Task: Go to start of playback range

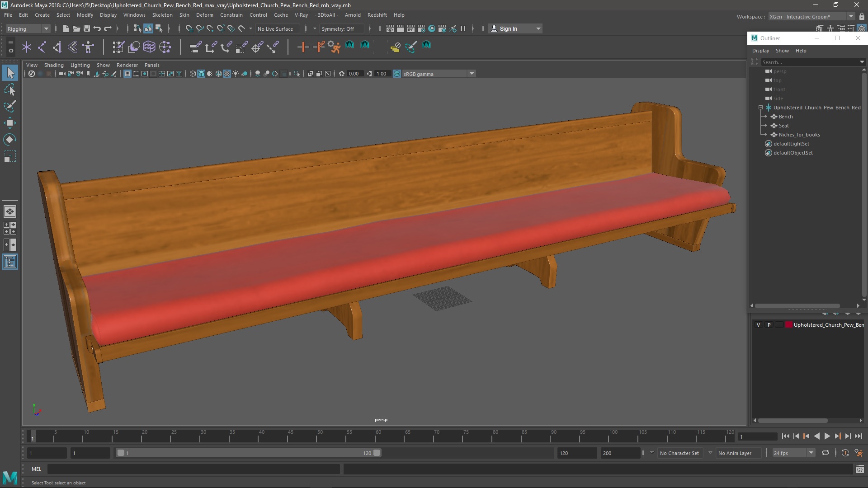Action: click(785, 436)
